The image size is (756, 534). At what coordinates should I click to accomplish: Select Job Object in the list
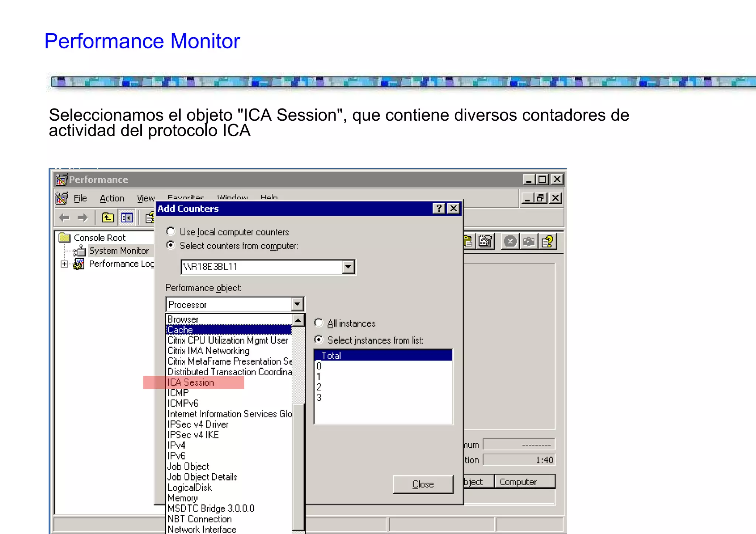(x=229, y=466)
